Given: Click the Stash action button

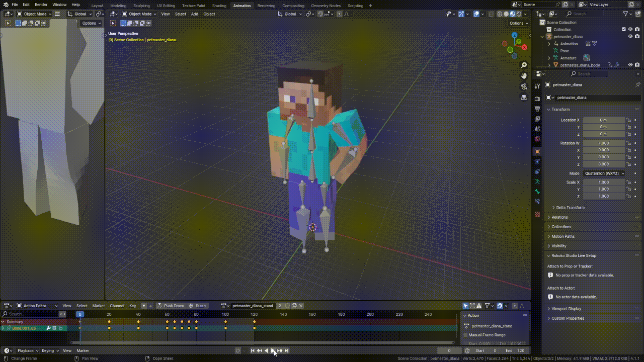Looking at the screenshot, I should (197, 306).
